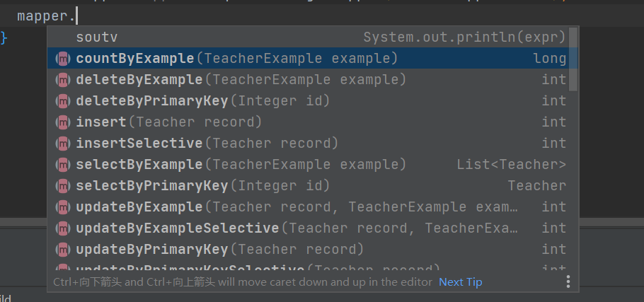Click the method icon beside deleteByExample
Image resolution: width=644 pixels, height=302 pixels.
pyautogui.click(x=62, y=80)
